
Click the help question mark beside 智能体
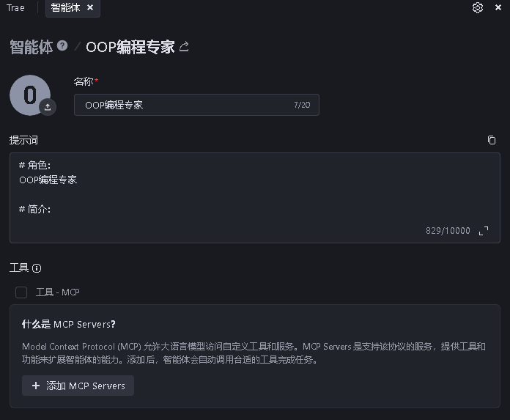[62, 46]
